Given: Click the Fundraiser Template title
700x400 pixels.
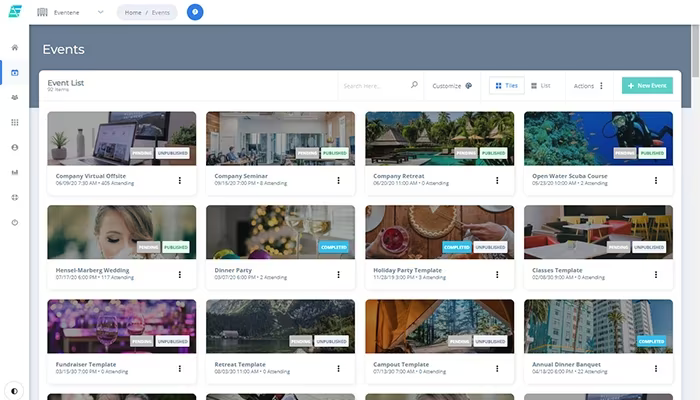Looking at the screenshot, I should pyautogui.click(x=86, y=364).
